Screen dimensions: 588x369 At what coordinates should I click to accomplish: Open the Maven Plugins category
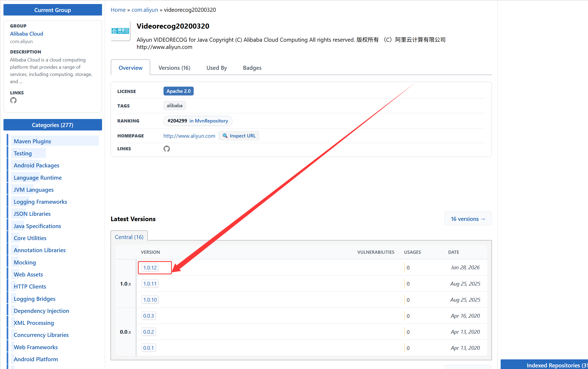pyautogui.click(x=32, y=141)
